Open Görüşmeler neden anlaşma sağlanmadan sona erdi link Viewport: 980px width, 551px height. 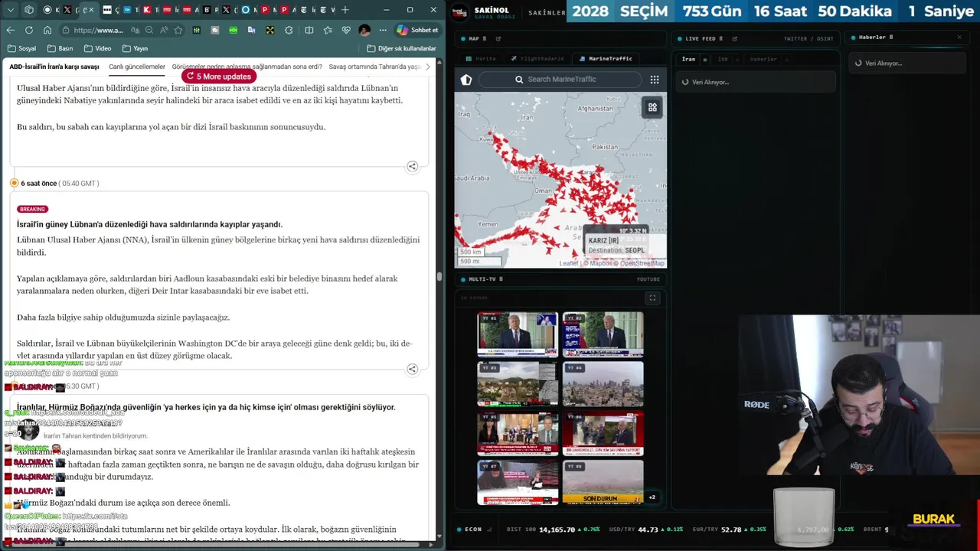tap(247, 67)
